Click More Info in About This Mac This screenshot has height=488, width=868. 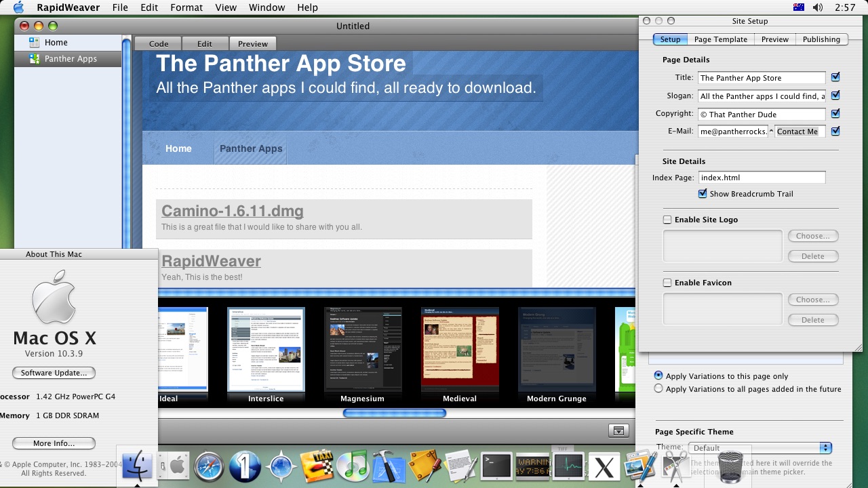point(54,443)
